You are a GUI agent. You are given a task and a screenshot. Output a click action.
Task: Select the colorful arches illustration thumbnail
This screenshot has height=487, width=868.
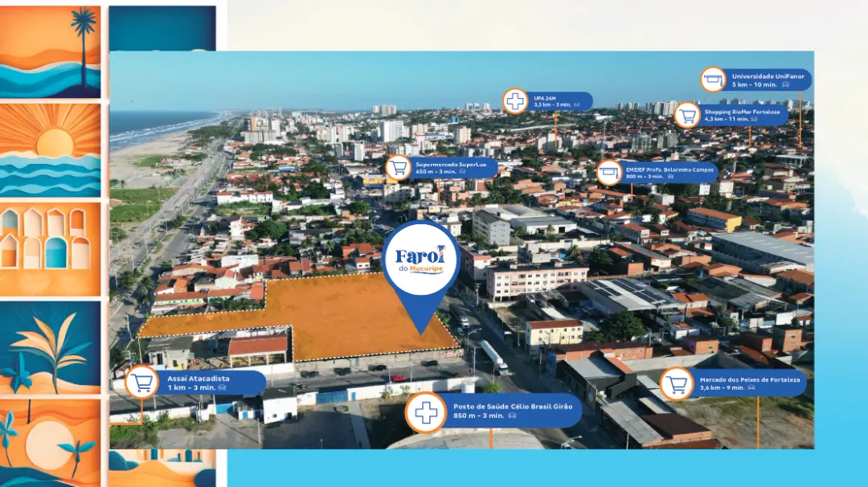coord(51,249)
